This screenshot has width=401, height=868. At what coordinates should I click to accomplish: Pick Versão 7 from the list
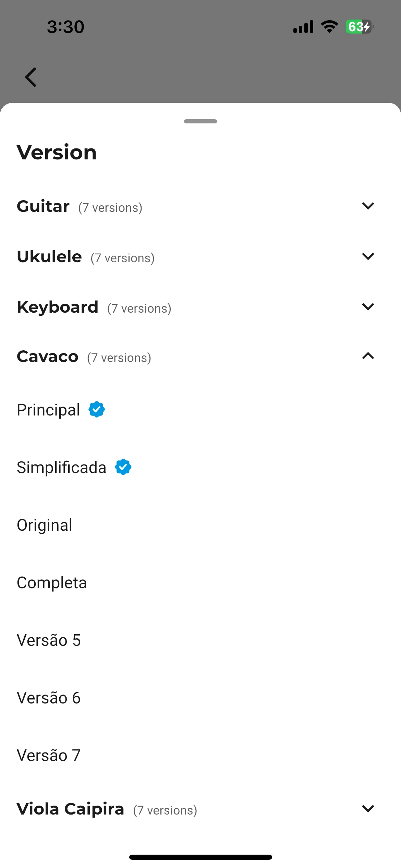200,755
